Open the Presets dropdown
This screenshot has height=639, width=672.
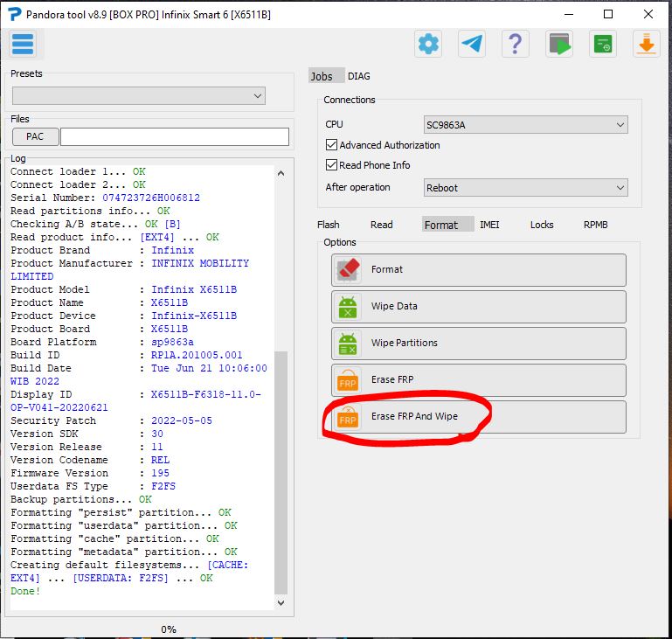pos(139,95)
